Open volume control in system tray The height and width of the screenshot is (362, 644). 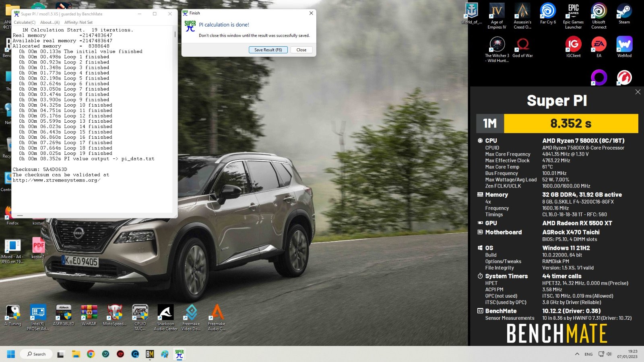[609, 354]
